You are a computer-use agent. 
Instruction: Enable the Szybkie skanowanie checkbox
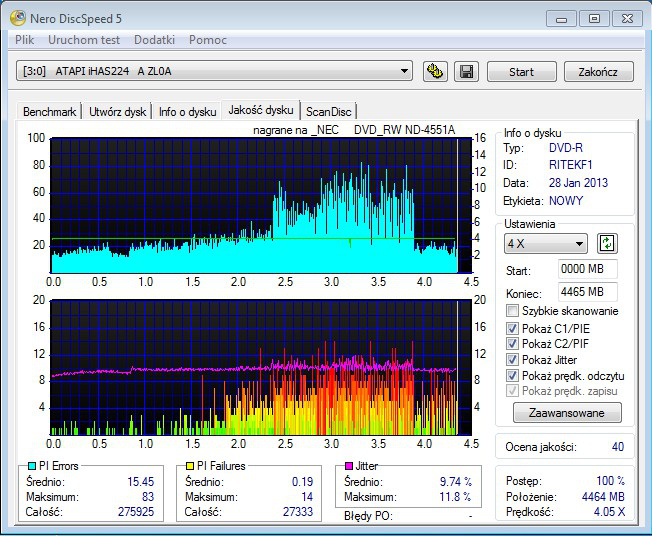coord(512,311)
